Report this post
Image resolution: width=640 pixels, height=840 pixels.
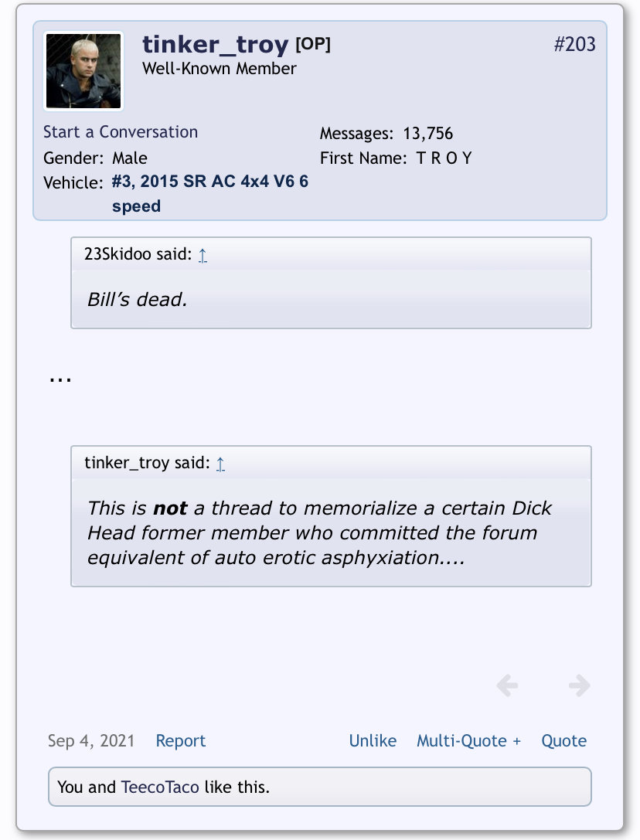point(181,740)
